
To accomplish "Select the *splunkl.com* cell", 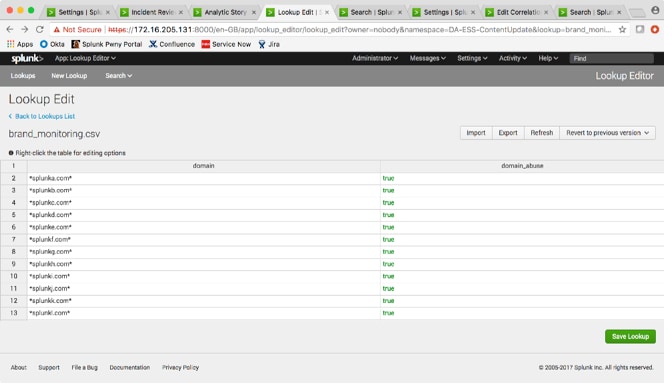I will tap(204, 313).
